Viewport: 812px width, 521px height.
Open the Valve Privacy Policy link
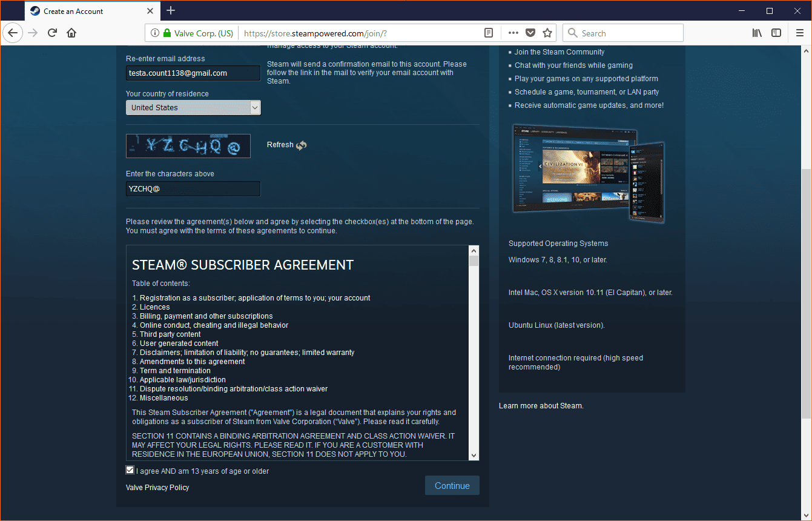(x=157, y=488)
